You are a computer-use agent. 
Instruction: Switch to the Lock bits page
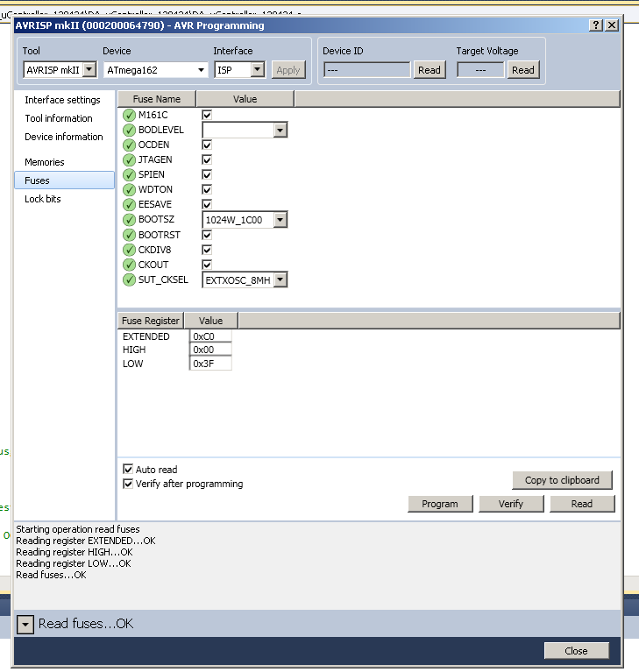pyautogui.click(x=43, y=199)
